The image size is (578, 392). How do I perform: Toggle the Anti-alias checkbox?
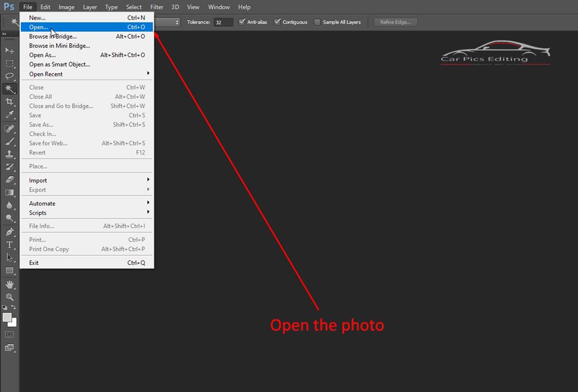[x=242, y=22]
